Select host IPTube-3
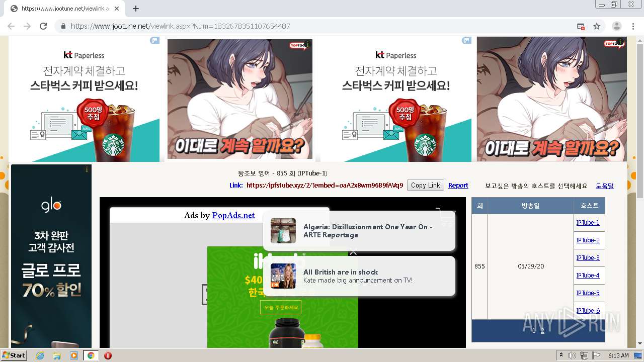This screenshot has height=362, width=644. pyautogui.click(x=588, y=258)
